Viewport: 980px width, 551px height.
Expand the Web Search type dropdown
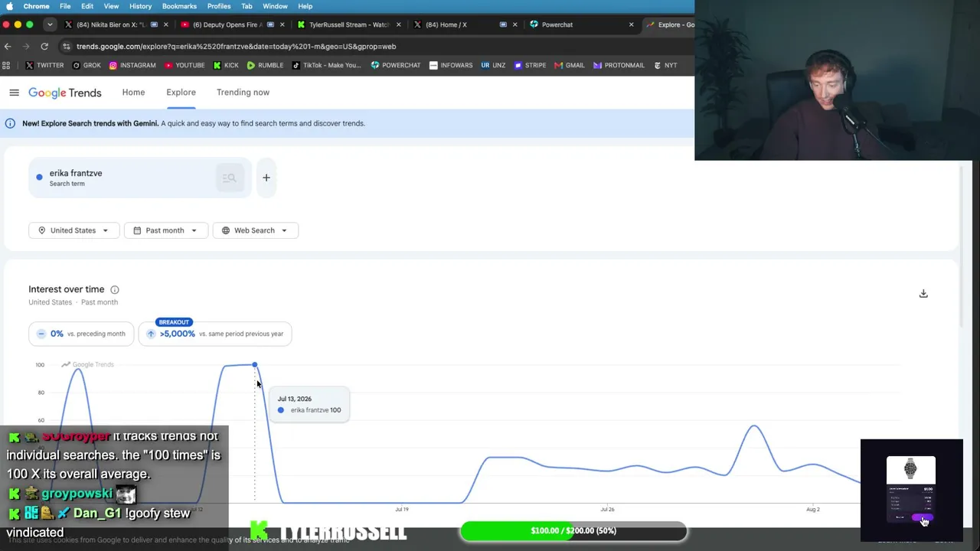(x=255, y=230)
